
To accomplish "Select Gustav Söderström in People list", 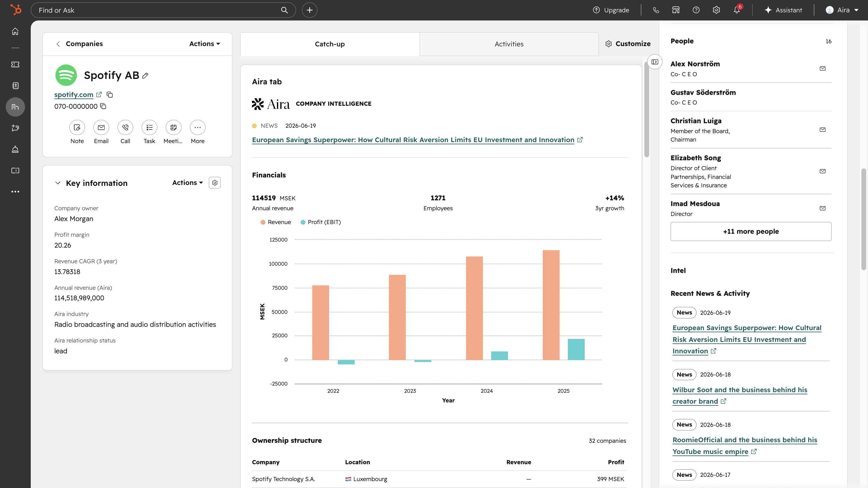I will [x=703, y=92].
